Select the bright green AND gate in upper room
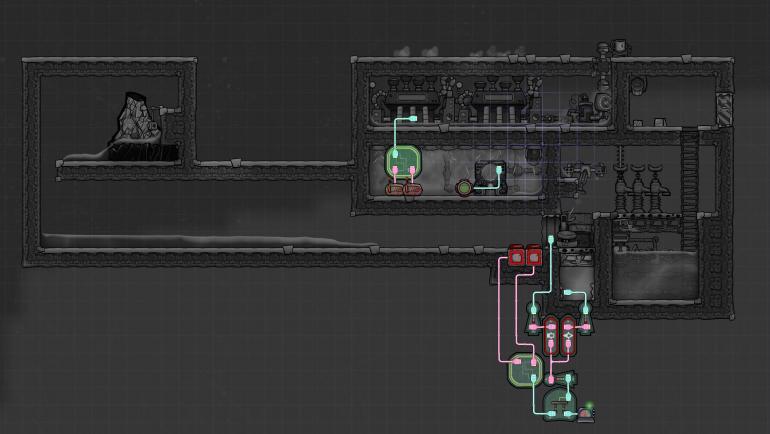Image resolution: width=770 pixels, height=434 pixels. 403,162
